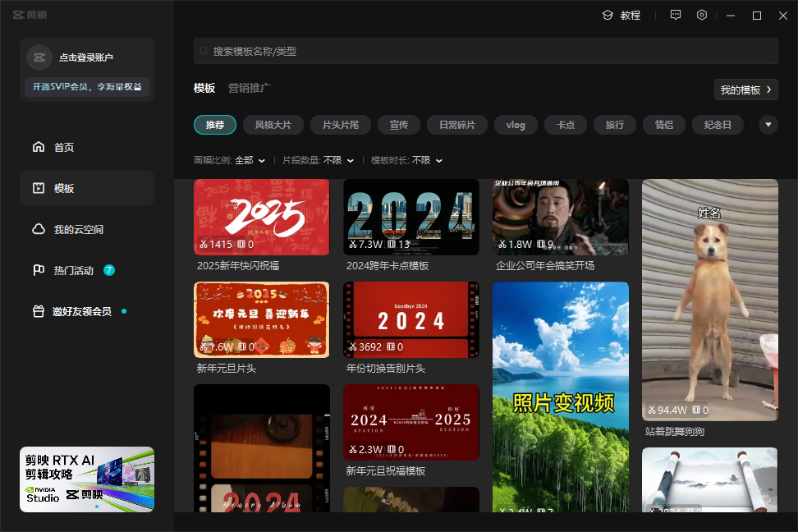Click the 企业公司年会搞笑开场 title text
The height and width of the screenshot is (532, 798).
click(545, 266)
